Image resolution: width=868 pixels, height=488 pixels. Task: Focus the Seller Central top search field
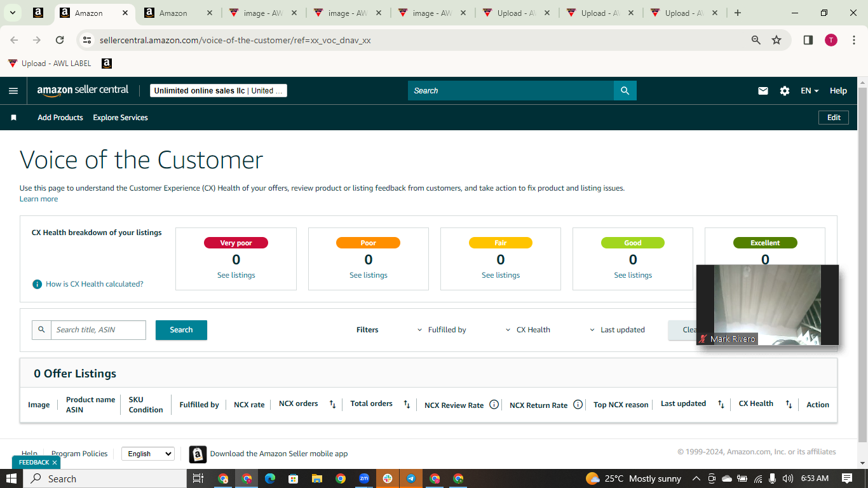[511, 91]
